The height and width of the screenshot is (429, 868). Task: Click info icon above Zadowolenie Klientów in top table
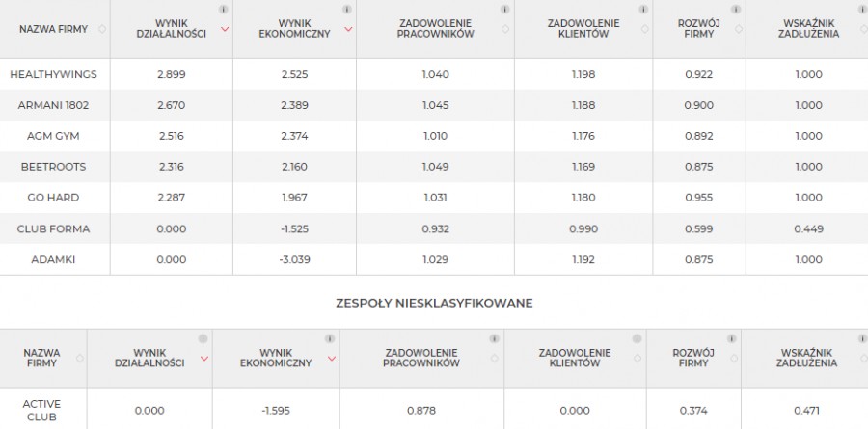click(x=643, y=10)
